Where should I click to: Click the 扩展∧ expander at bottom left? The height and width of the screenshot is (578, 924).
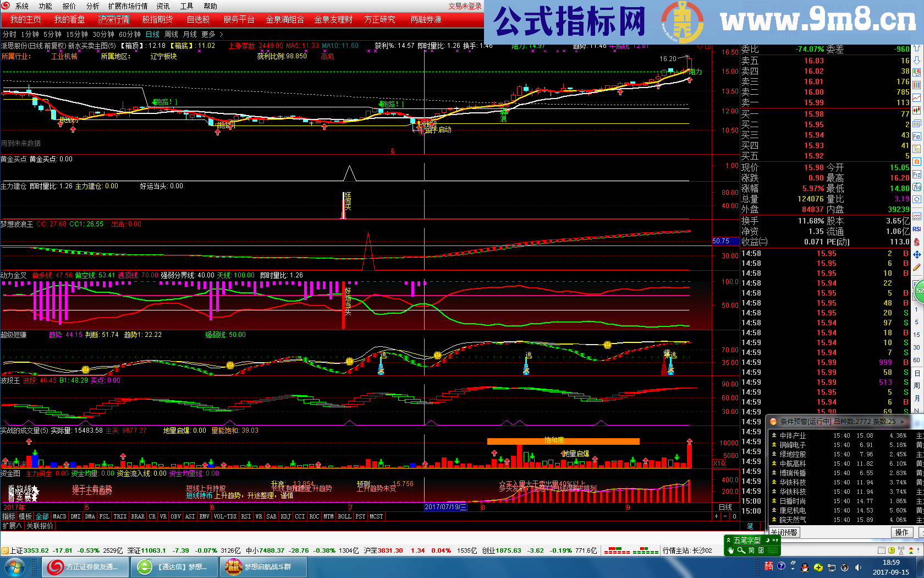12,527
